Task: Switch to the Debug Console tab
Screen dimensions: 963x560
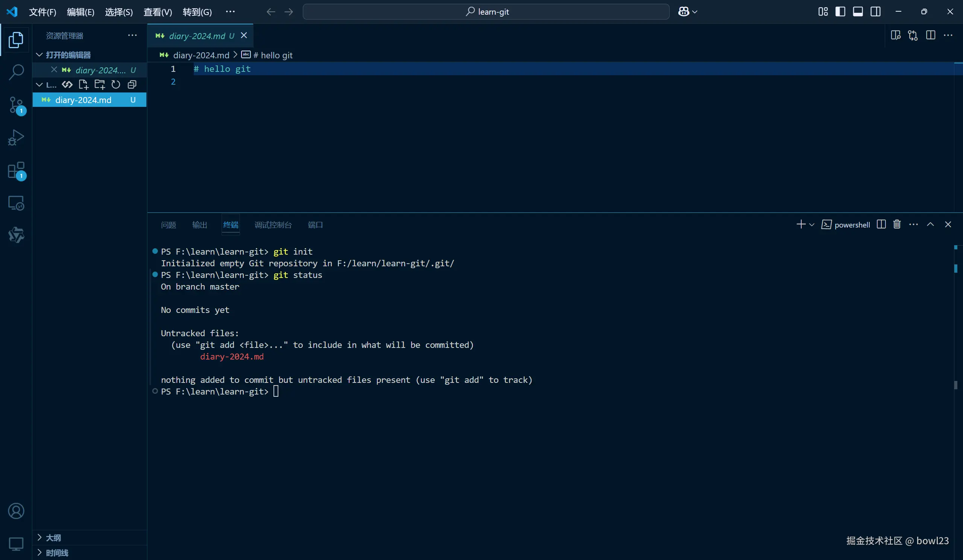Action: 273,225
